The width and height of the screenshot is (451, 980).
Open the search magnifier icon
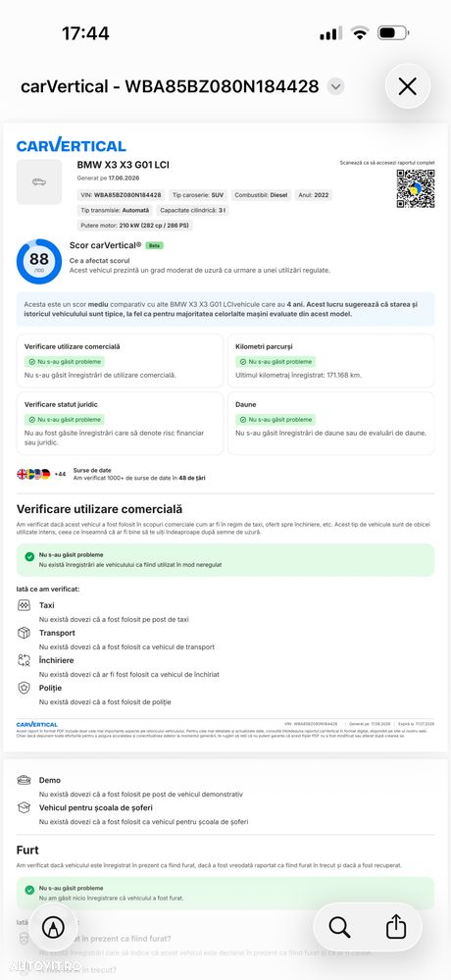(339, 927)
